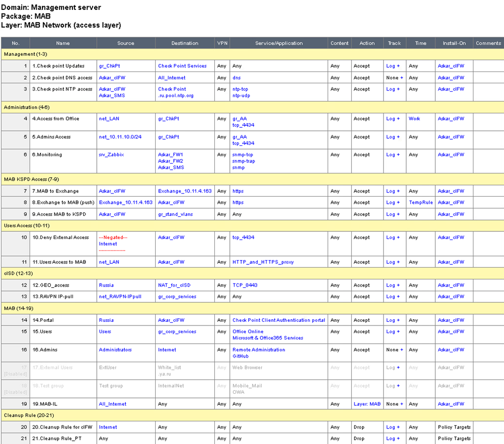504x444 pixels.
Task: Click the Work time link in rule 4
Action: tap(414, 119)
